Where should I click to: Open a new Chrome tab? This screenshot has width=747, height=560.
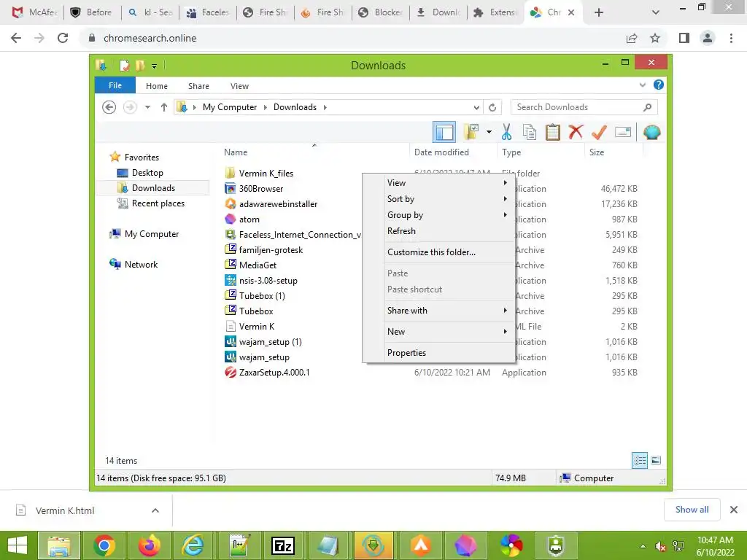coord(599,12)
